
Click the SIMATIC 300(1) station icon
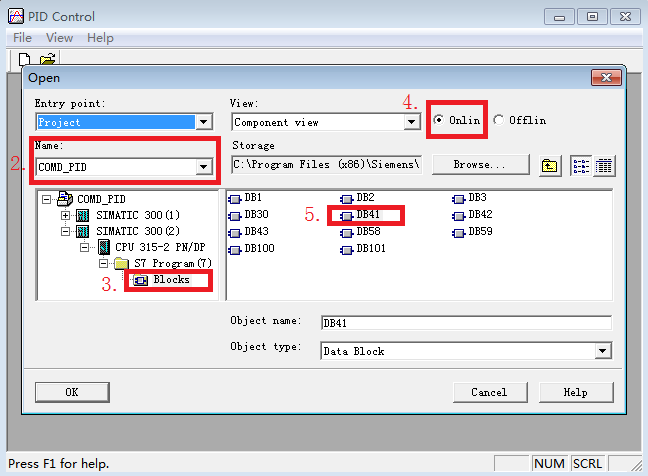tap(82, 215)
